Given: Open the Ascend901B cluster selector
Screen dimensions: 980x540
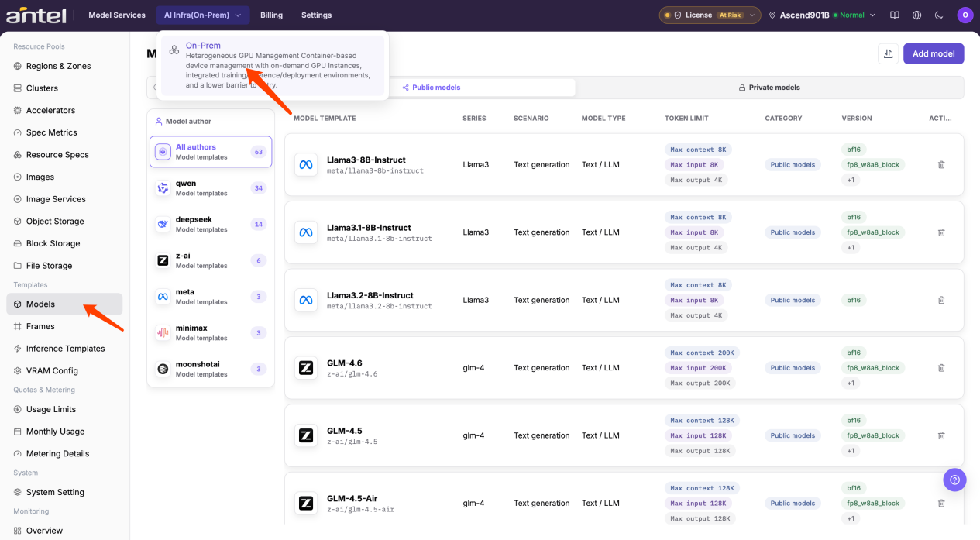Looking at the screenshot, I should 822,15.
